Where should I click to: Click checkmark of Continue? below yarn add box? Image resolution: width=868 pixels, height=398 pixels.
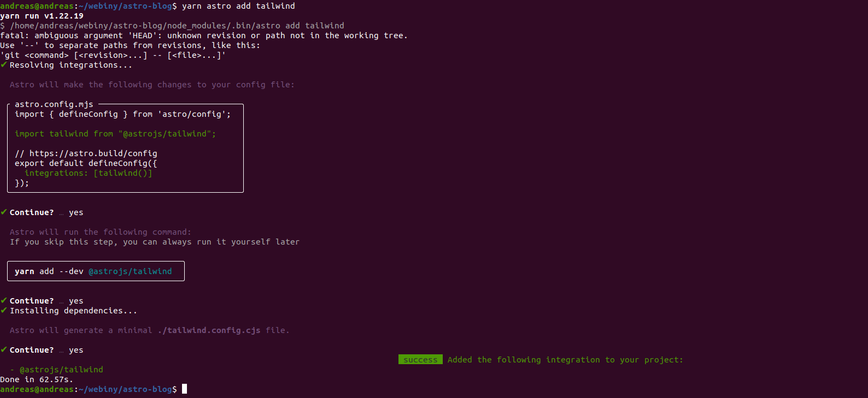[4, 301]
